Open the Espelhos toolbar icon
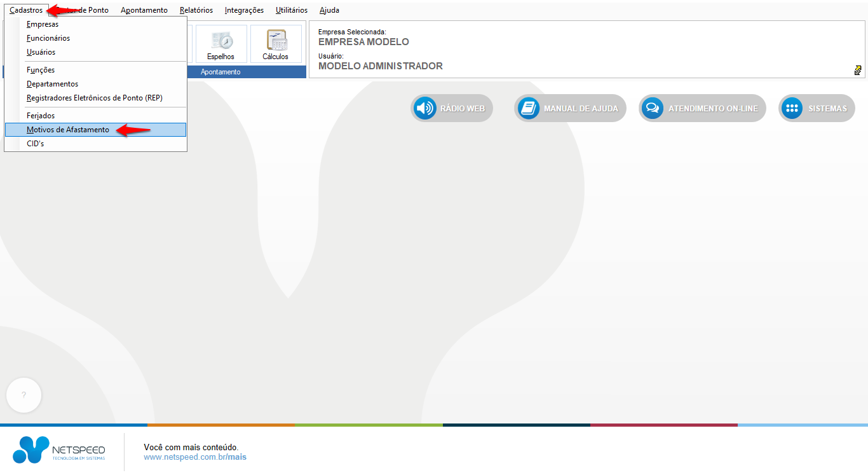 click(x=220, y=44)
